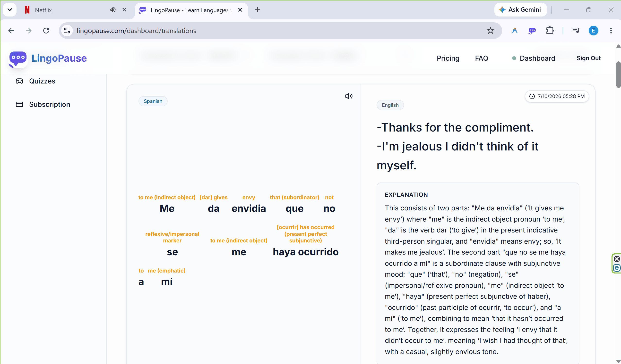Select the word "Me" in the sentence
The height and width of the screenshot is (364, 621).
pyautogui.click(x=167, y=208)
